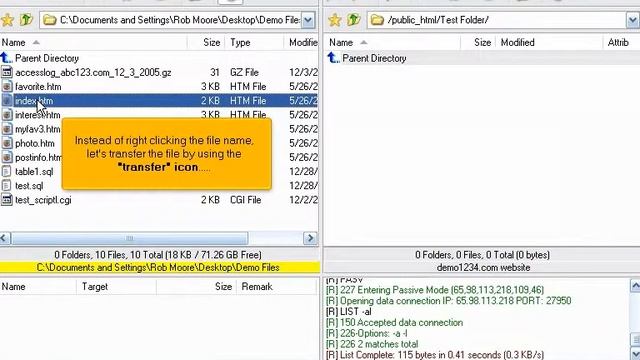Click the queue Size column header
Viewport: 640px width, 360px height.
tap(196, 287)
